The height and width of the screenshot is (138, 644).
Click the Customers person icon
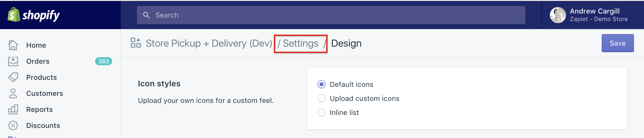(13, 93)
